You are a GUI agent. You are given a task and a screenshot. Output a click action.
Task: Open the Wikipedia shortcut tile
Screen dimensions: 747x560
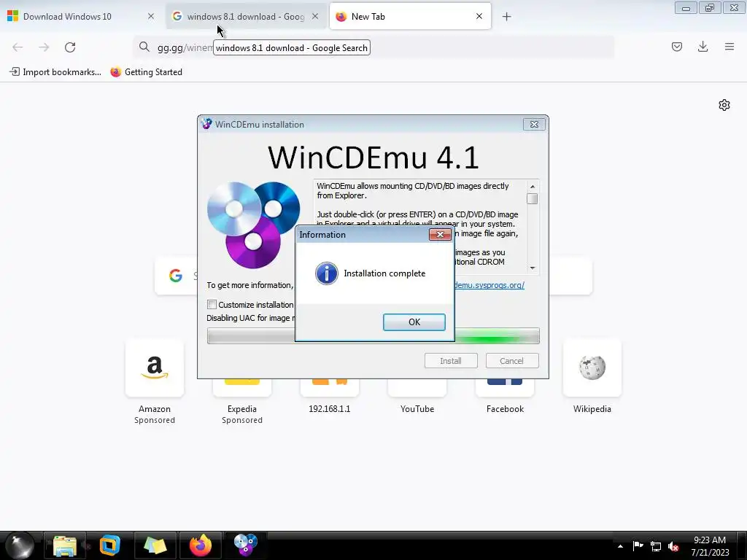[592, 367]
